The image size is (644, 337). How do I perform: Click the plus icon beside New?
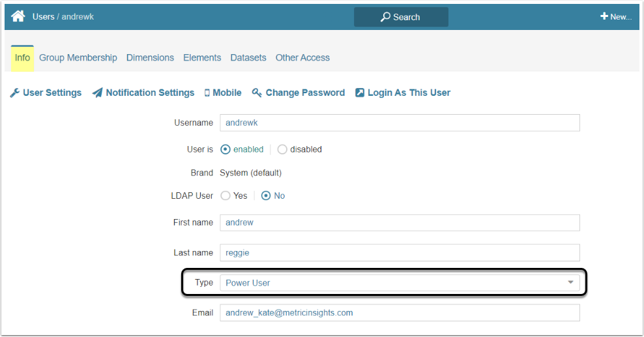(604, 16)
